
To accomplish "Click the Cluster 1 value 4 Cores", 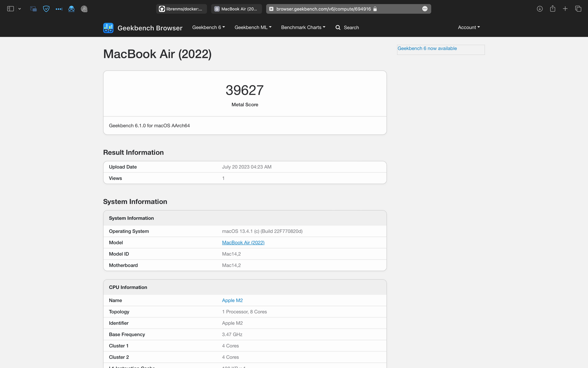I will [x=230, y=346].
